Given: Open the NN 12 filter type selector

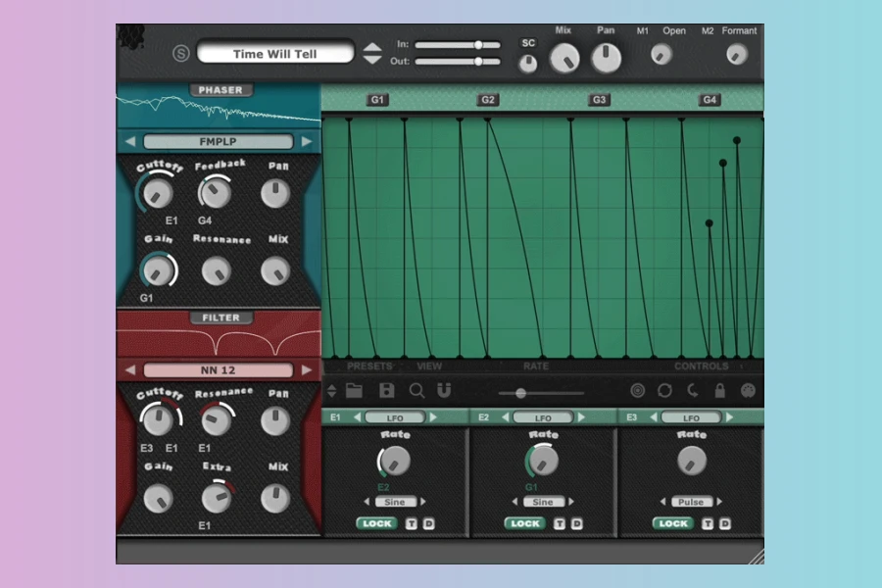Looking at the screenshot, I should coord(218,370).
